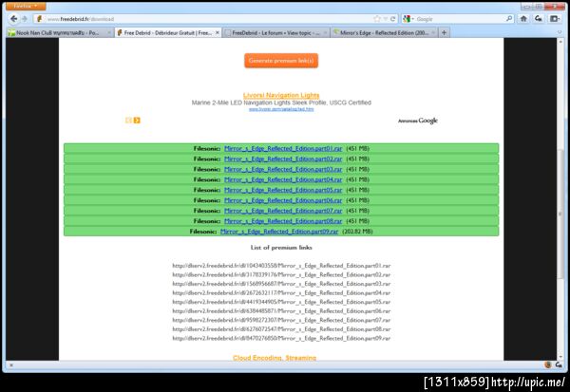Click the browser Back arrow button
The width and height of the screenshot is (570, 392).
tap(14, 19)
